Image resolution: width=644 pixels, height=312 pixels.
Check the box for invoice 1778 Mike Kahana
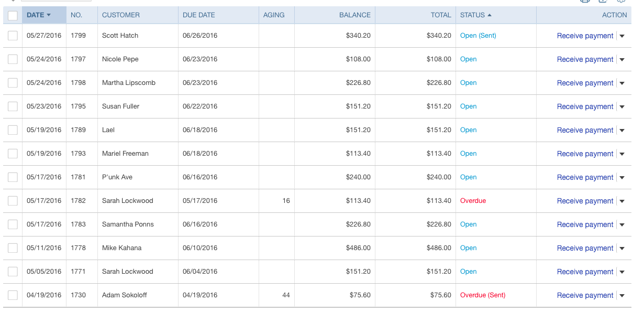click(x=13, y=248)
